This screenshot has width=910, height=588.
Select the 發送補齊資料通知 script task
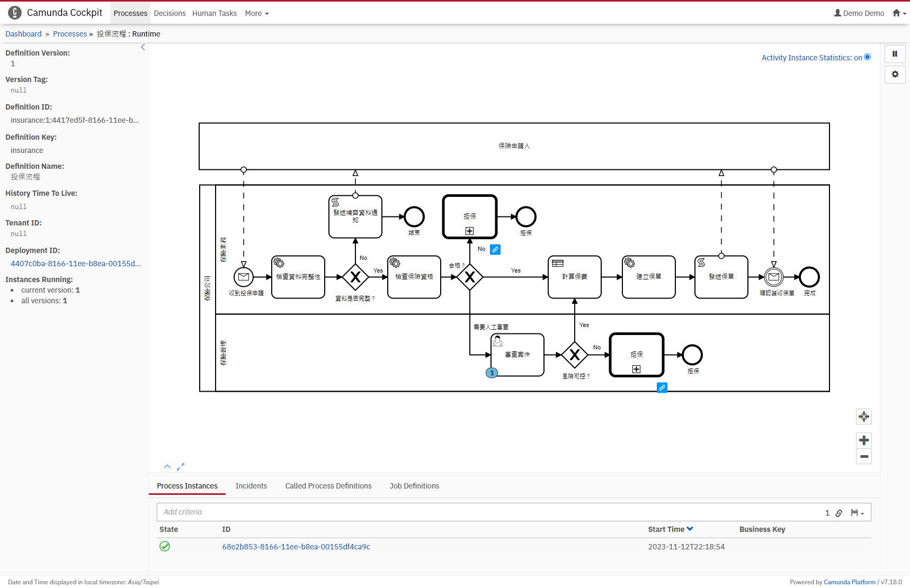[355, 217]
